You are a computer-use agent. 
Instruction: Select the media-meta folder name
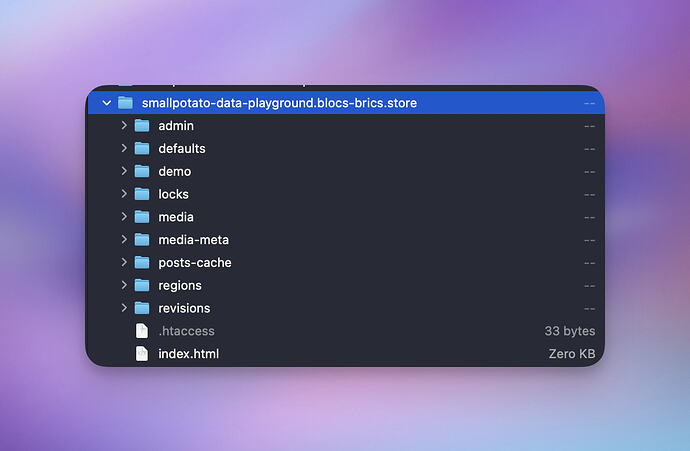[194, 240]
